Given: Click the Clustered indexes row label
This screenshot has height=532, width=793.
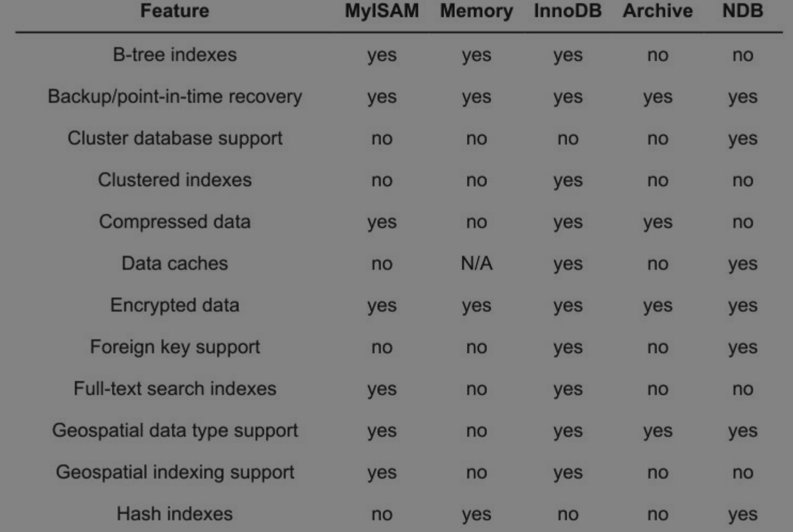Looking at the screenshot, I should tap(174, 180).
